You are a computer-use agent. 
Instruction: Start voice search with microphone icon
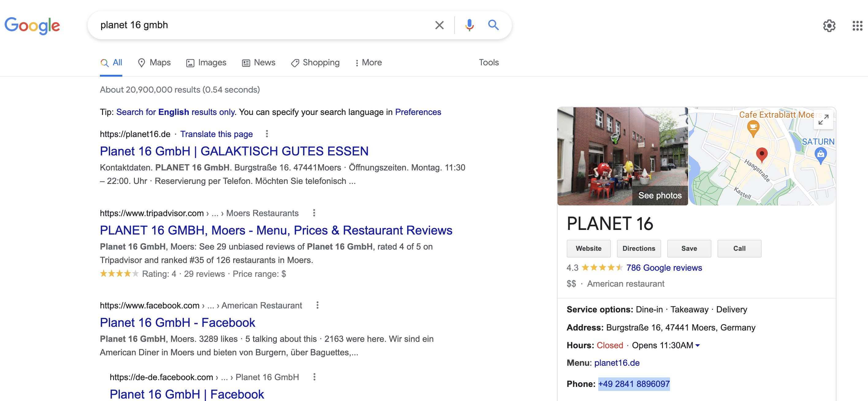(x=469, y=25)
